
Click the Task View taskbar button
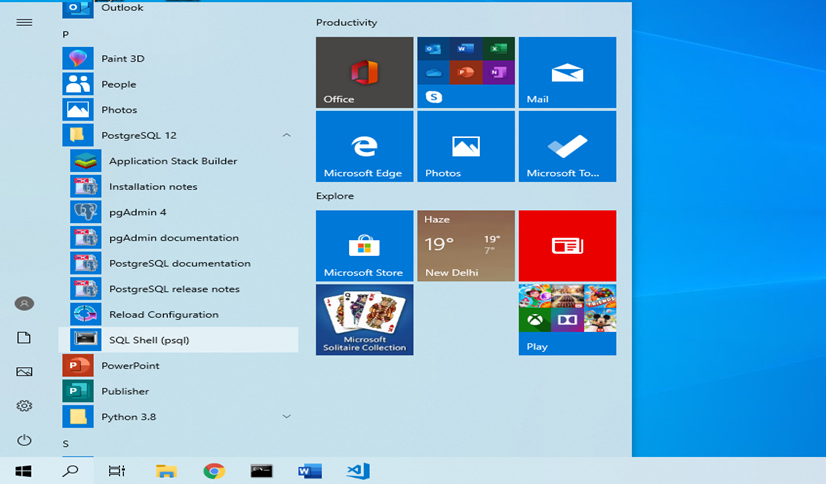click(117, 471)
